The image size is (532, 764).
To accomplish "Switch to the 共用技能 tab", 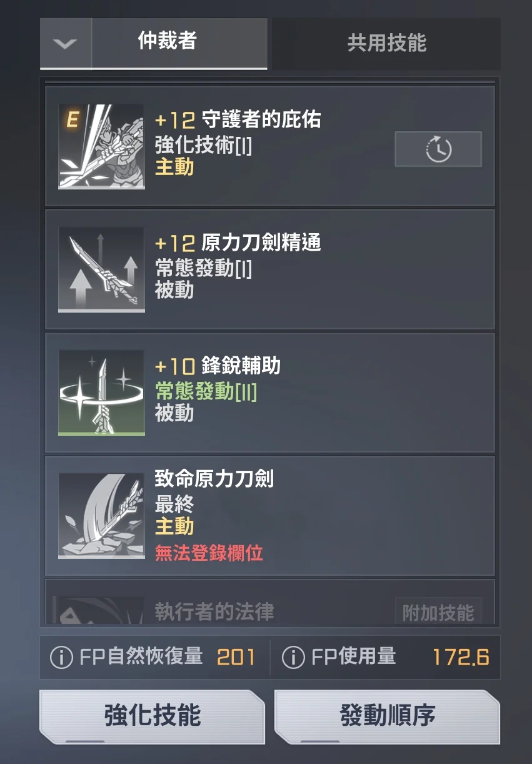I will pos(386,43).
